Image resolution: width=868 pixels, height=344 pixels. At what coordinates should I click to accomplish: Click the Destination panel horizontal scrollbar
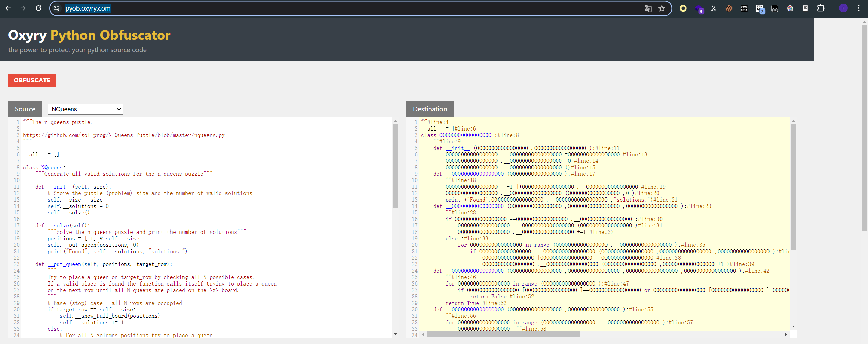pos(503,334)
